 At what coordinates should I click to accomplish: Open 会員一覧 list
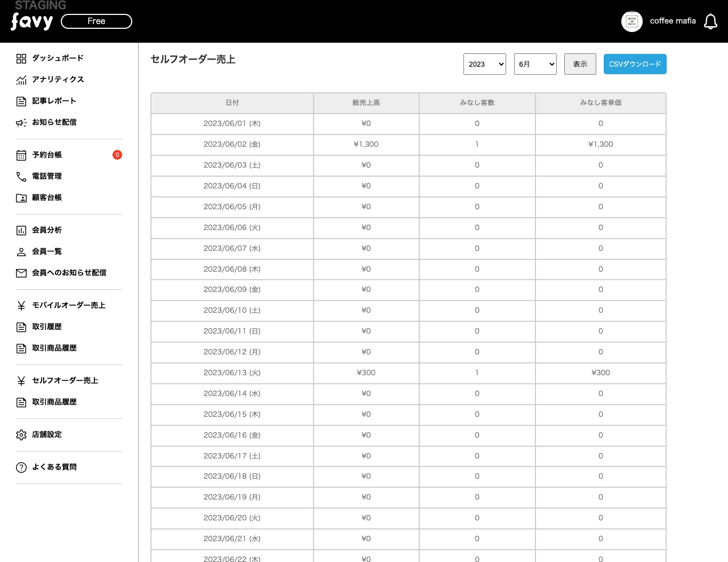(47, 251)
